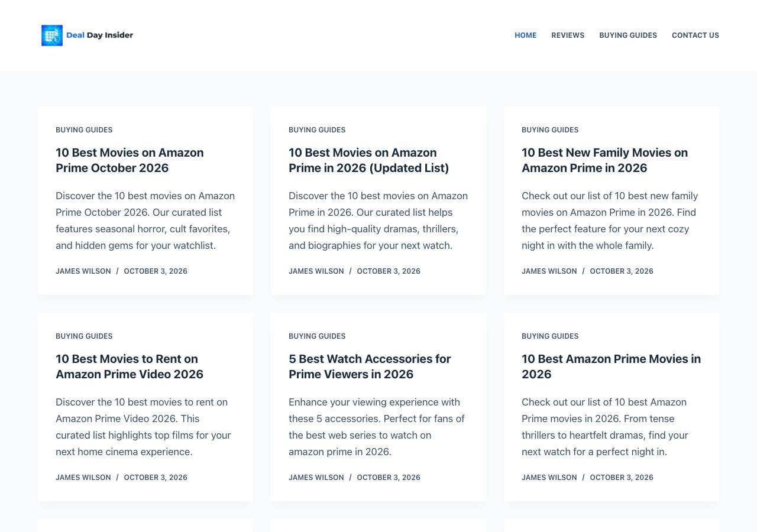Click James Wilson author on Family Movies card

click(x=549, y=271)
